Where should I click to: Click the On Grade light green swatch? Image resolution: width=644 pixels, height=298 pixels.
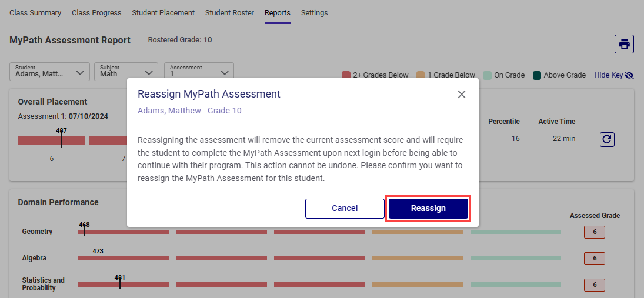487,75
